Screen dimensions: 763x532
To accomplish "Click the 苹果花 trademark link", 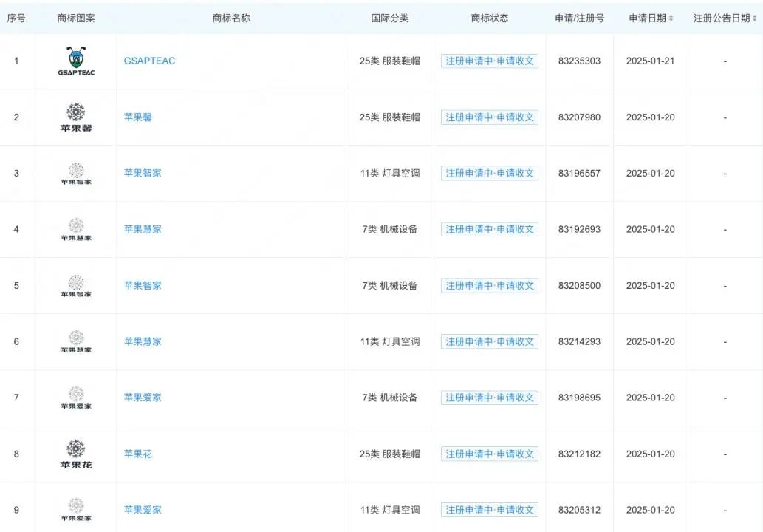I will [137, 454].
